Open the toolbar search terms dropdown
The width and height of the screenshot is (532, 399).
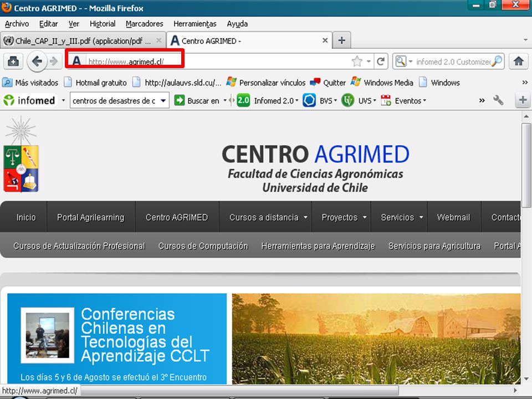tap(163, 100)
